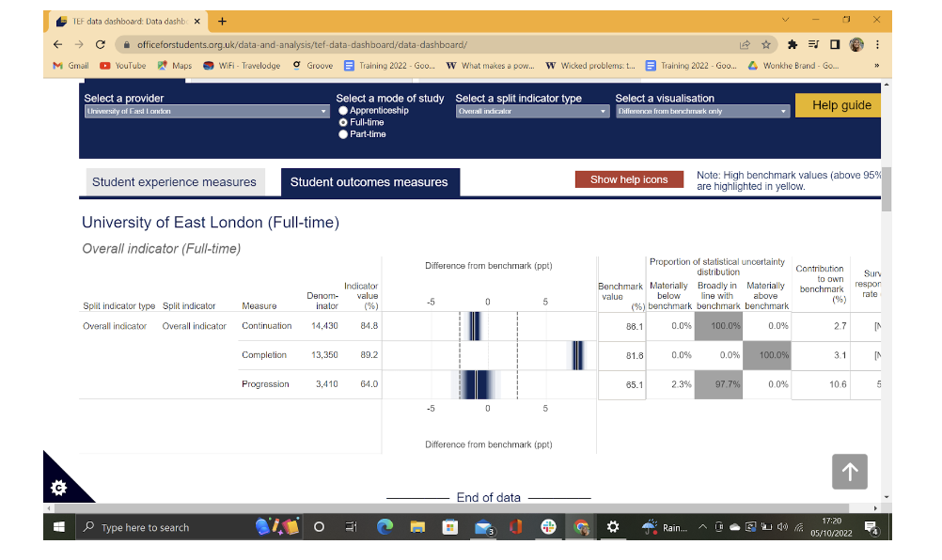Switch to Student experience measures tab
This screenshot has width=942, height=560.
(174, 182)
